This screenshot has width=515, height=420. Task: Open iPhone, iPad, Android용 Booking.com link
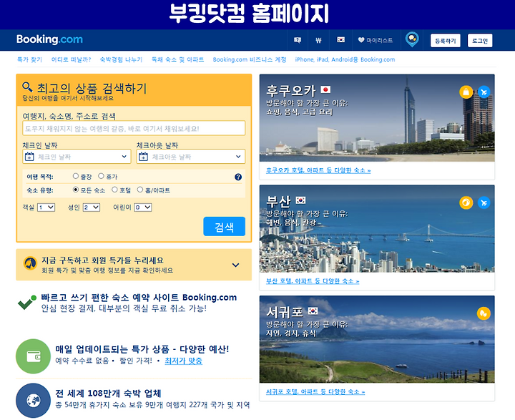click(345, 59)
